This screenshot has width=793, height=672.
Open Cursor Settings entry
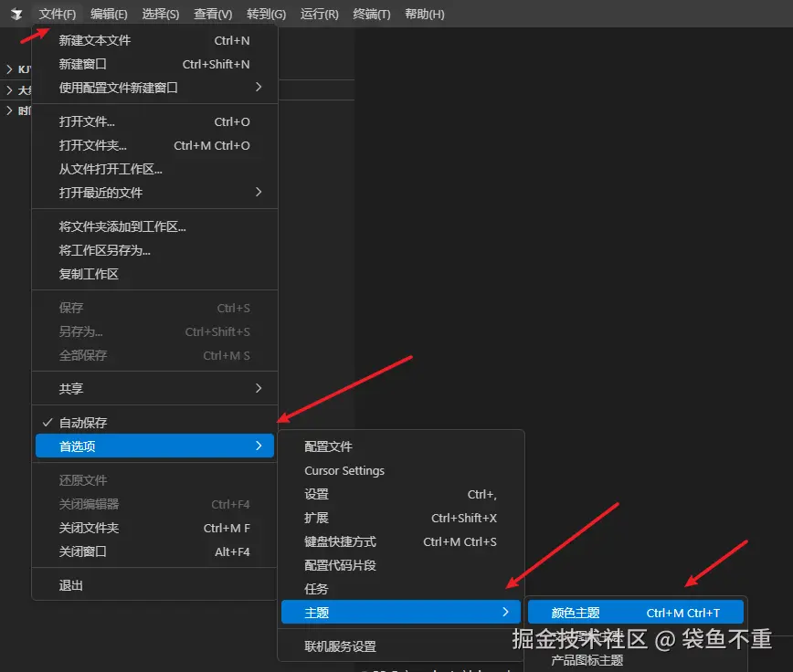401,470
